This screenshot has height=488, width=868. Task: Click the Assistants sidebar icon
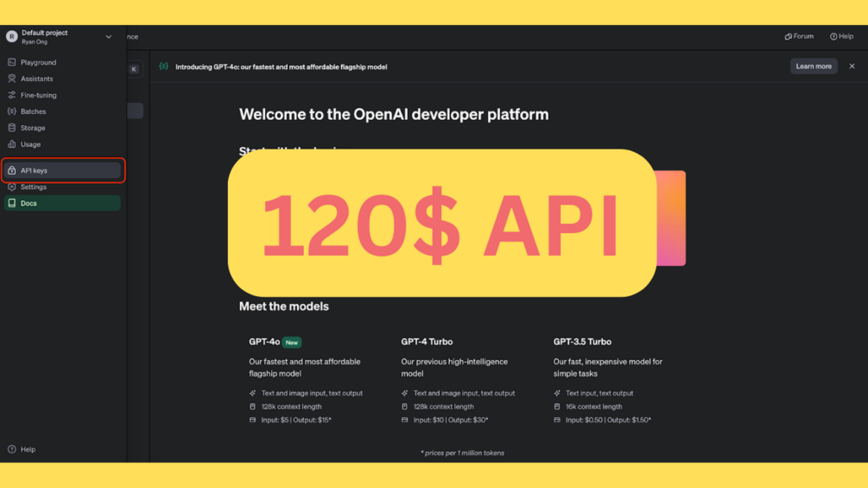[11, 79]
